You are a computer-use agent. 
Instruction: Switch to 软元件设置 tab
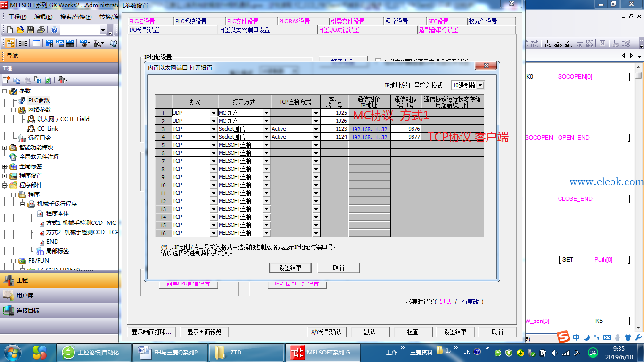(x=483, y=21)
